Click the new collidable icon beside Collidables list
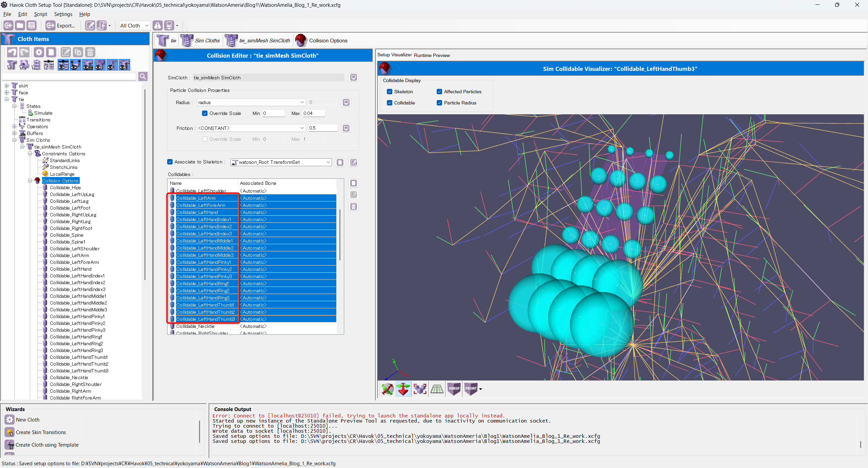Image resolution: width=868 pixels, height=468 pixels. [353, 183]
